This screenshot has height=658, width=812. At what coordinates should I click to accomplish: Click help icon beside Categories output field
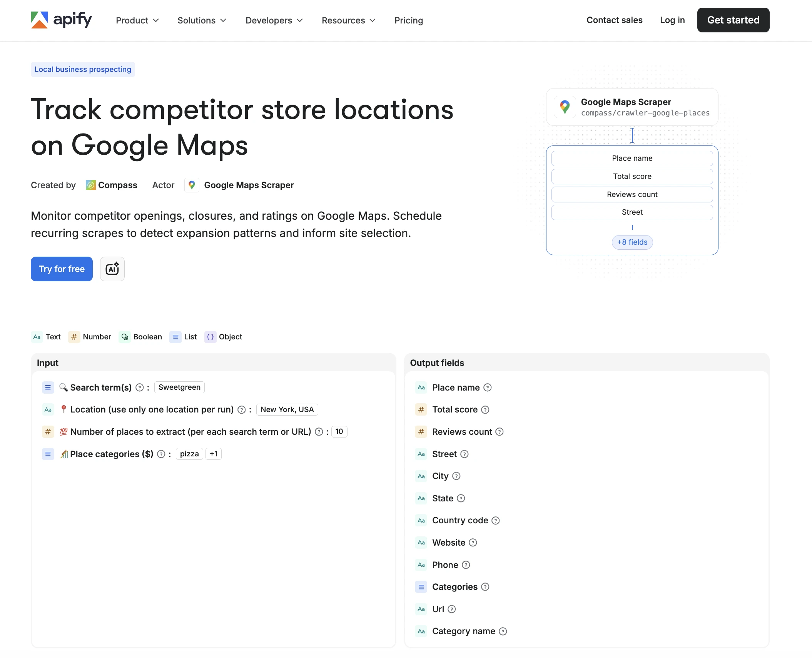click(485, 587)
